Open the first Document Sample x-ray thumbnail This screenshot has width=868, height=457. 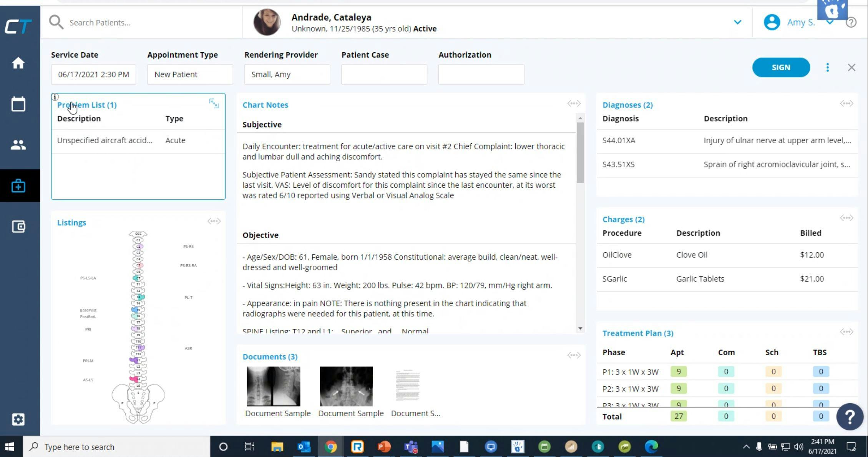coord(273,386)
